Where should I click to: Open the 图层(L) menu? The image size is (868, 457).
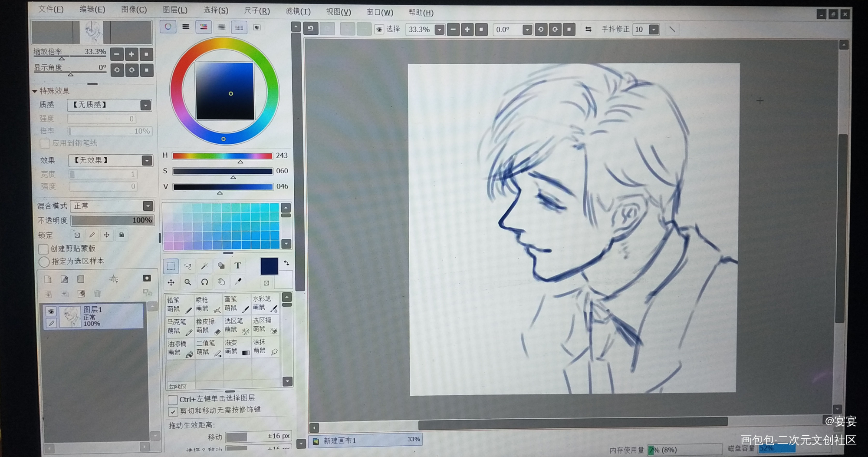(175, 10)
